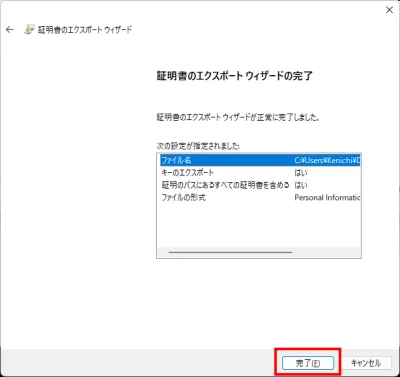Click the C:\Users\Kenichi file path value
Viewport: 400px width, 377px height.
tap(327, 160)
